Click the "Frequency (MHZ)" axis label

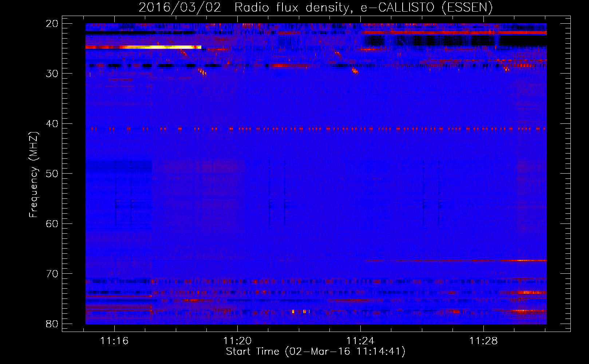pos(33,175)
